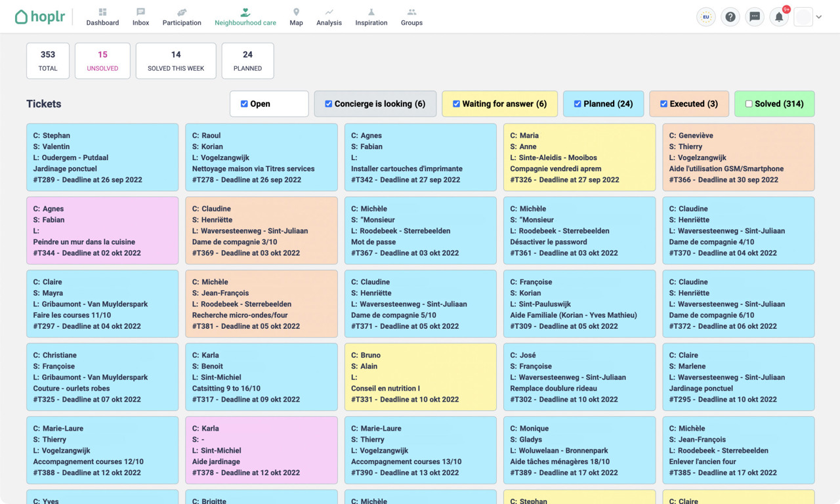
Task: Open ticket #T390 Accompagnement courses 13/10
Action: [x=421, y=450]
